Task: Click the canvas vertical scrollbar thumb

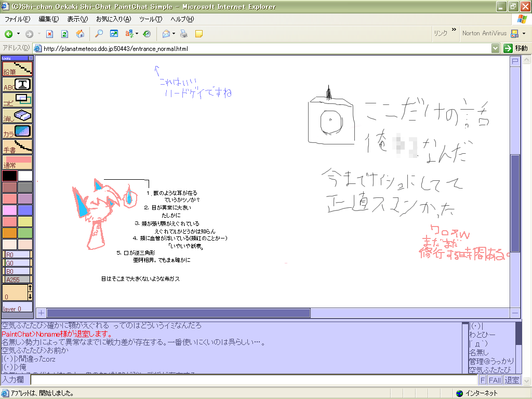Action: pyautogui.click(x=515, y=203)
